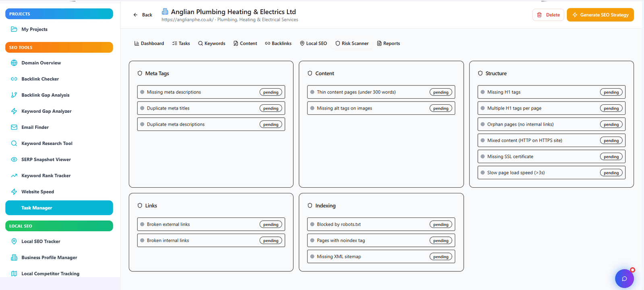Viewport: 644px width, 290px height.
Task: Click the Backlink Checker link icon
Action: coord(14,79)
